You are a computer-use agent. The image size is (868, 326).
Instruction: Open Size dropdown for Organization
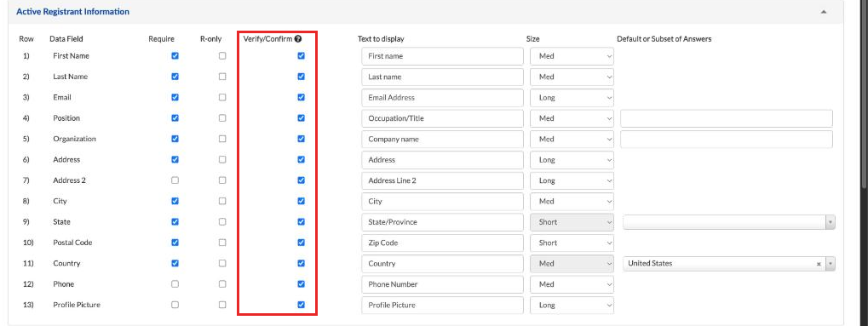point(572,140)
